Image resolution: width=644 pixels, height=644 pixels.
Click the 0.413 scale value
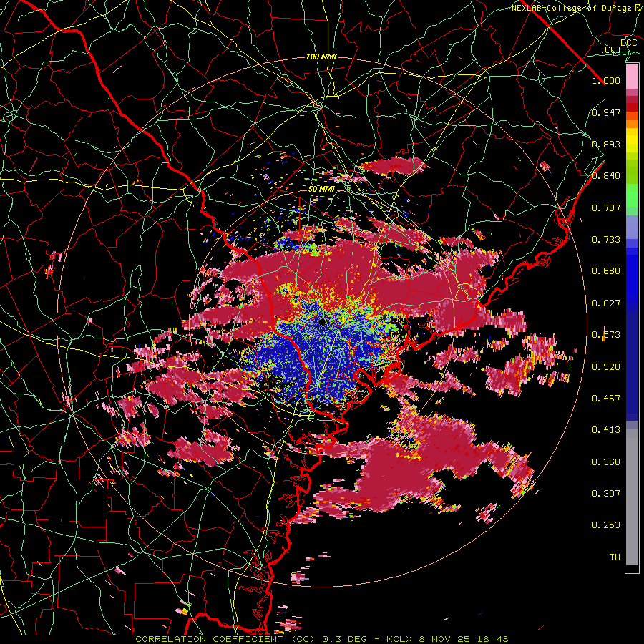pos(606,430)
